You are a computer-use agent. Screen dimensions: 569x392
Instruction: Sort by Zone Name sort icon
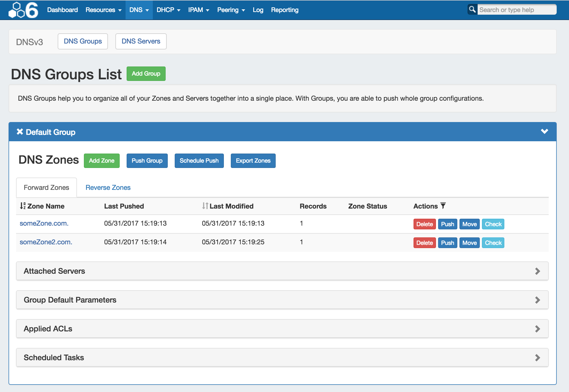[23, 206]
